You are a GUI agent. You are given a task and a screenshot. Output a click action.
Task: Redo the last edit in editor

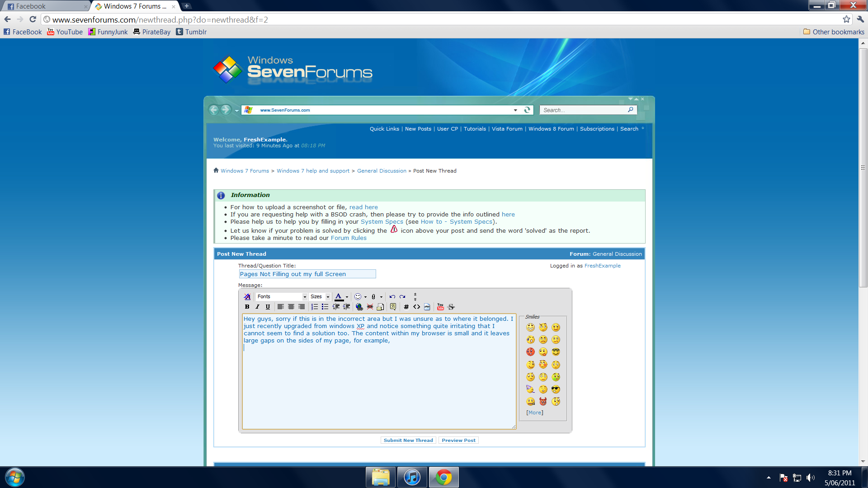tap(402, 297)
